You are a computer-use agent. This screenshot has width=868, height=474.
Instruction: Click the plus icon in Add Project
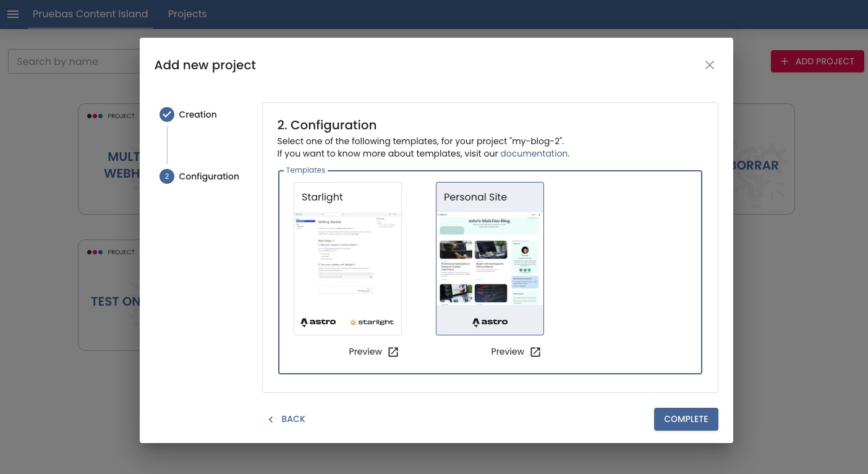click(x=785, y=61)
